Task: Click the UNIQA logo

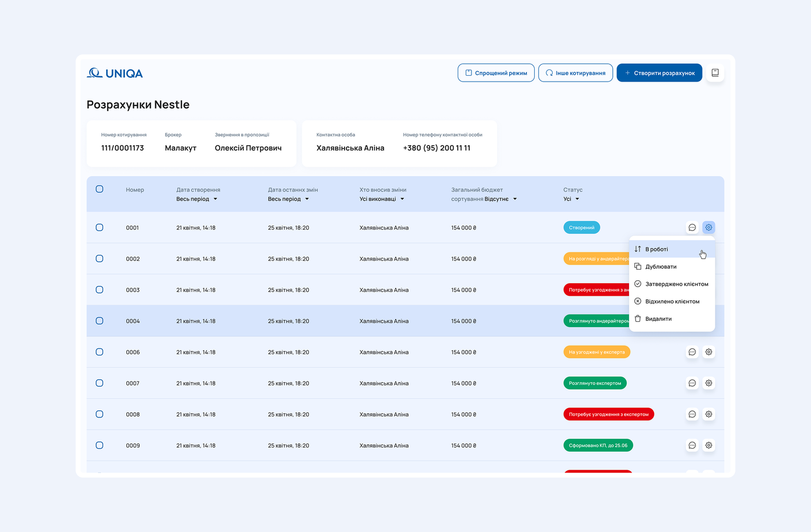Action: [x=115, y=74]
